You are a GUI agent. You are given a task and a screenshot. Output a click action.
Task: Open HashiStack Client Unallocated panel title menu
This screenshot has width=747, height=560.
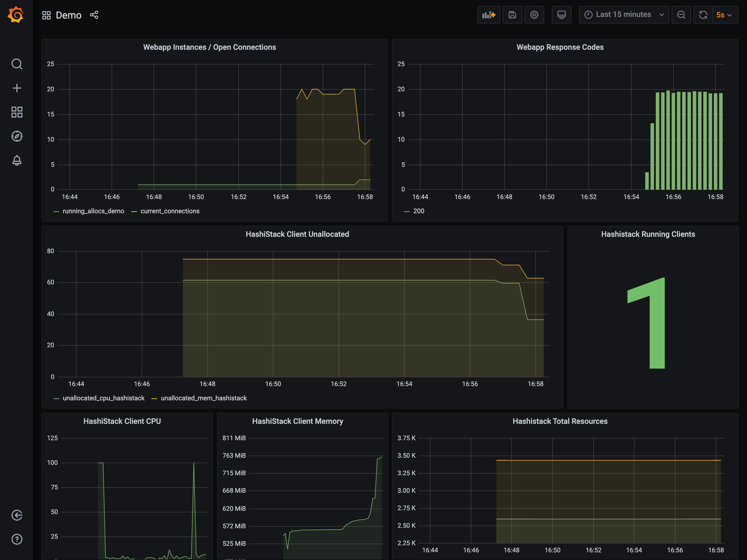click(297, 234)
